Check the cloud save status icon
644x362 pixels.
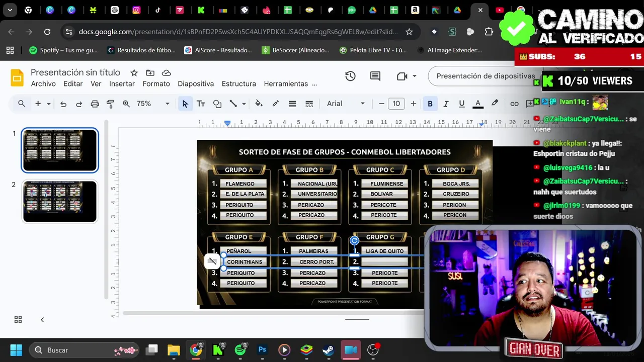pos(166,73)
